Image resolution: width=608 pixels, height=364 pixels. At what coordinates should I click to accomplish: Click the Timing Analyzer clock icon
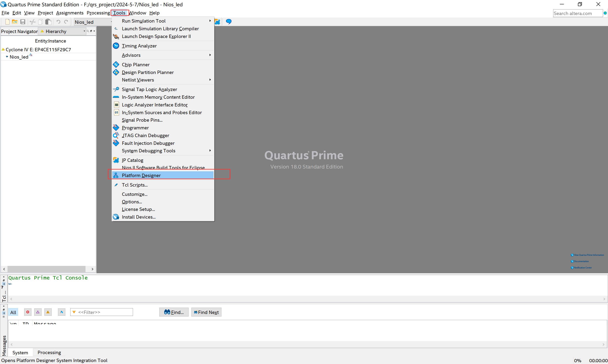116,46
